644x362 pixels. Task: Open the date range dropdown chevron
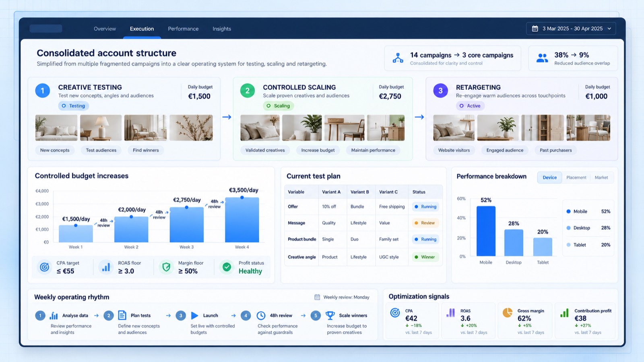609,29
